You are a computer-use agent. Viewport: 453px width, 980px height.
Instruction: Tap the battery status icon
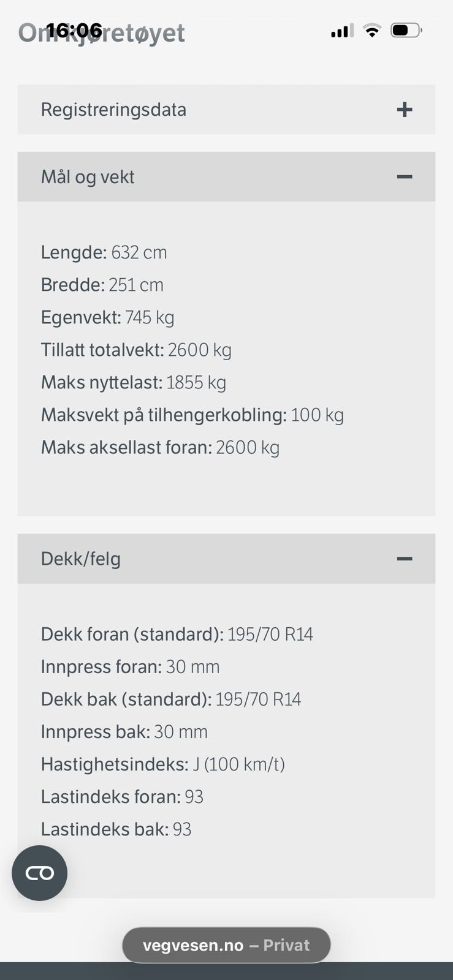pos(405,30)
